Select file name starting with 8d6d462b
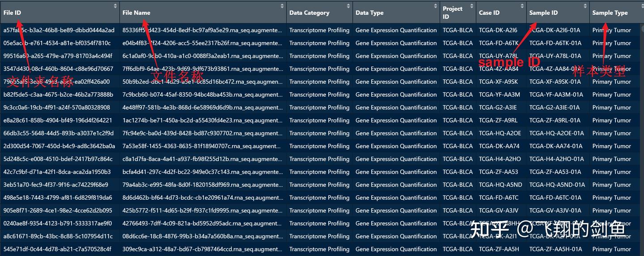This screenshot has height=256, width=644. pos(203,197)
